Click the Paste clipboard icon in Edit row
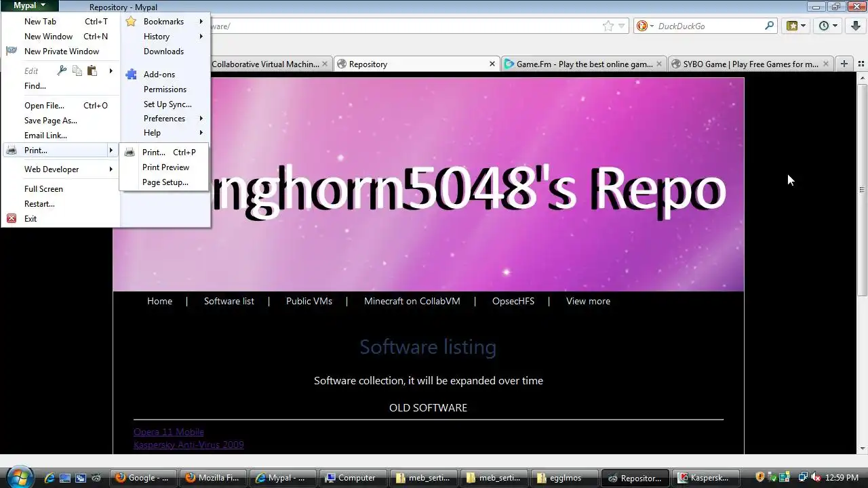Screen dimensions: 868x488 coord(92,70)
